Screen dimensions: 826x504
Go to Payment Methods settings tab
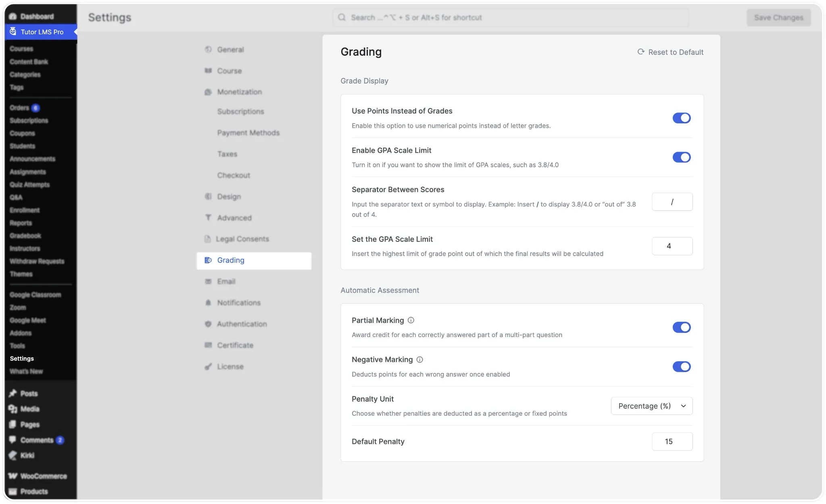coord(248,133)
